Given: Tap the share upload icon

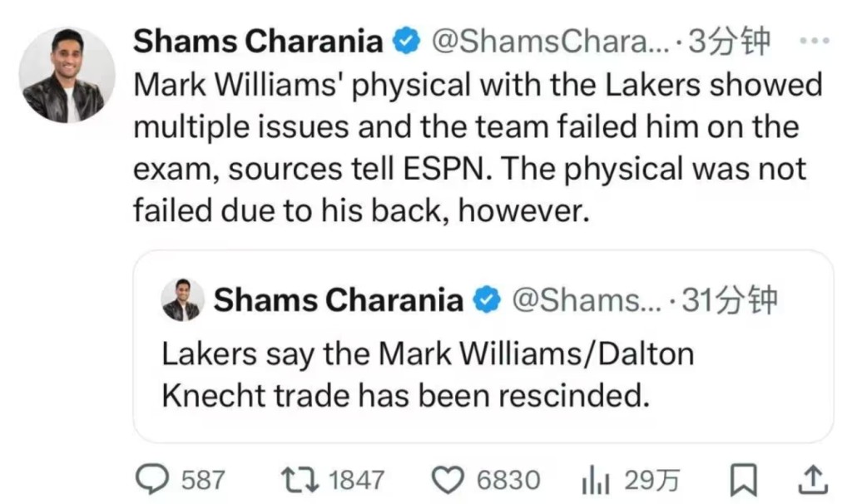Looking at the screenshot, I should [814, 478].
